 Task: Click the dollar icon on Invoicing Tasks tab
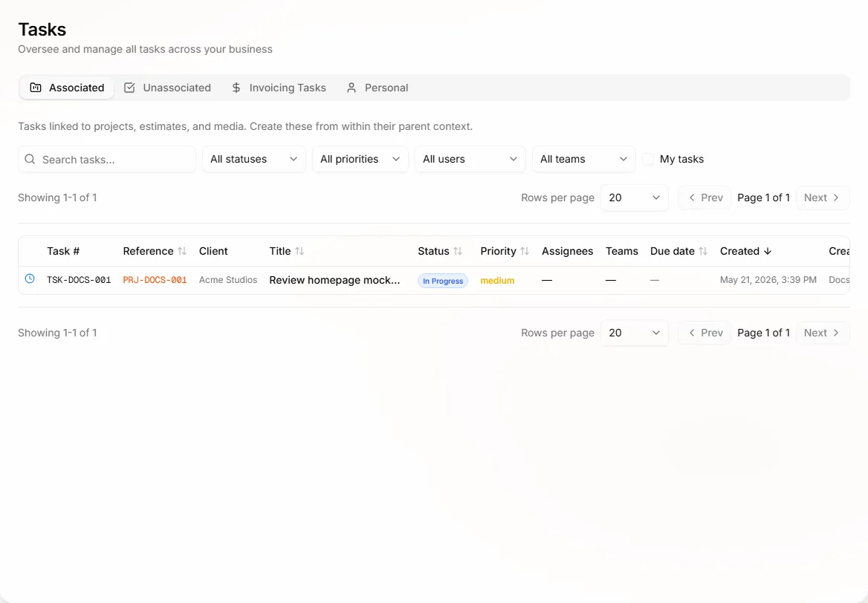coord(236,88)
